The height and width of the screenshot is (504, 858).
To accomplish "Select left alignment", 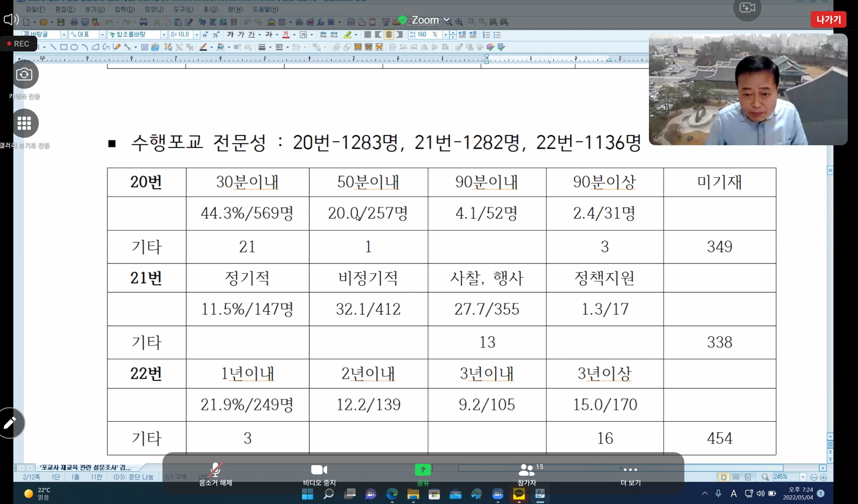I will coord(378,35).
